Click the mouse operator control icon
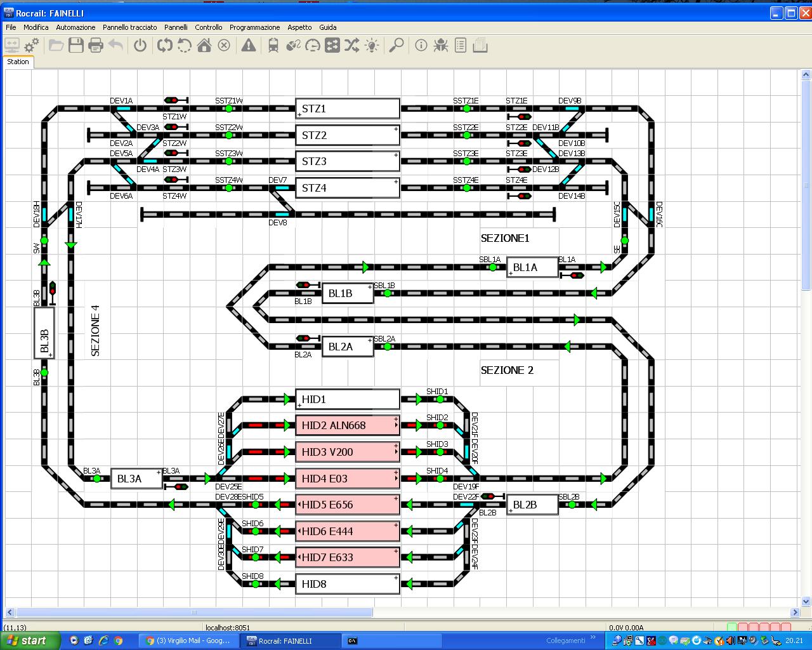The height and width of the screenshot is (650, 812). [293, 45]
